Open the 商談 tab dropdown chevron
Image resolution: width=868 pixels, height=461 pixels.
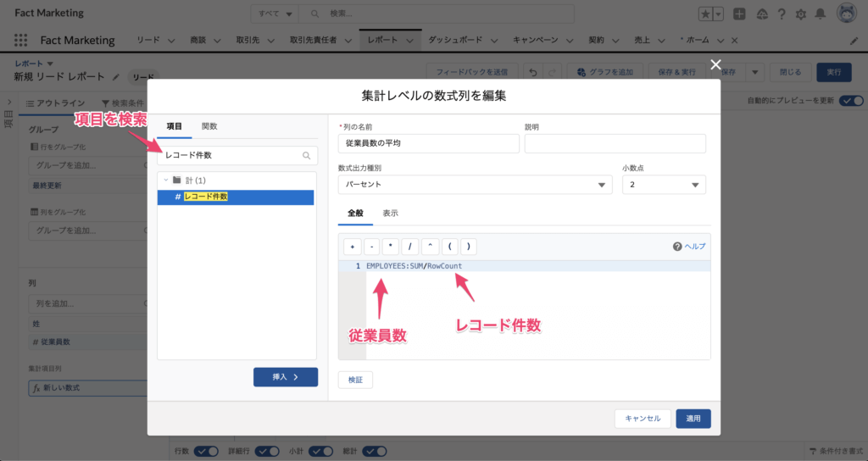point(217,41)
